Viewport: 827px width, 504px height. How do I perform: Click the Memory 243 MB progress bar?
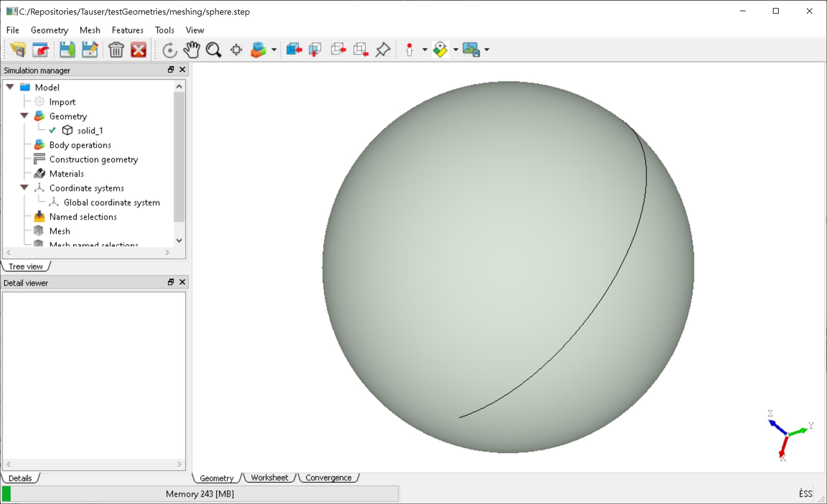[200, 494]
